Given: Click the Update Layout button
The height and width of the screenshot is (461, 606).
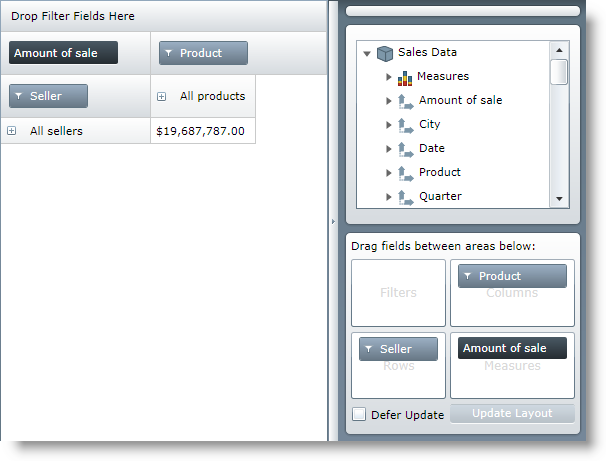Looking at the screenshot, I should 512,414.
